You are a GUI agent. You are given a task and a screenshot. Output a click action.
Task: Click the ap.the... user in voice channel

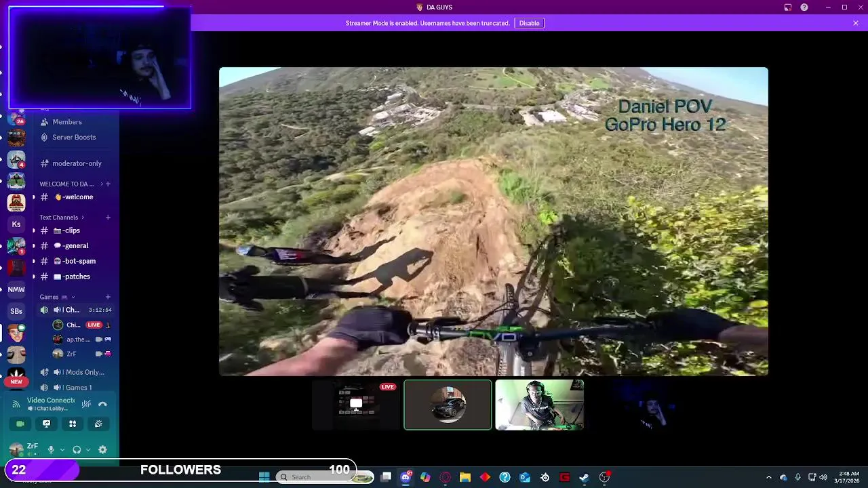tap(81, 340)
